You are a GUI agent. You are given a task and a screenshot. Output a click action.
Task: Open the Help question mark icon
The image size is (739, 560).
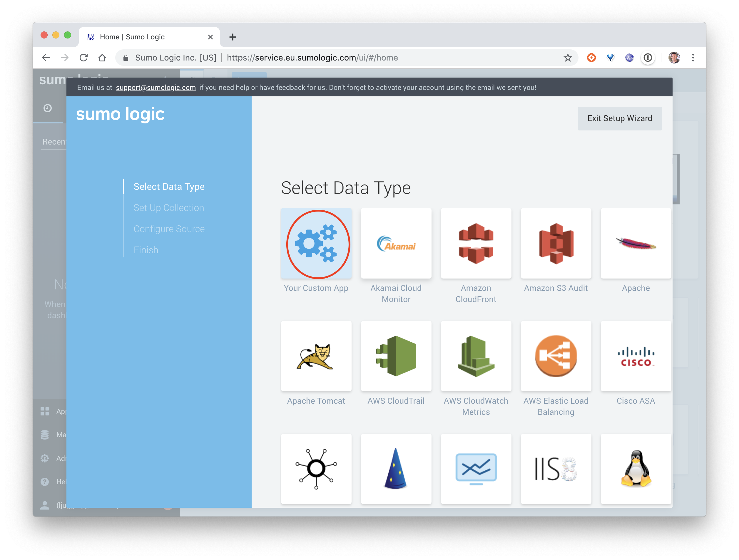pyautogui.click(x=45, y=482)
